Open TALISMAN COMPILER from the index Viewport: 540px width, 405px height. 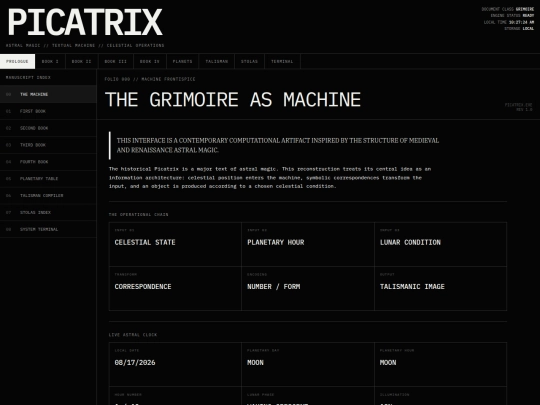point(48,196)
